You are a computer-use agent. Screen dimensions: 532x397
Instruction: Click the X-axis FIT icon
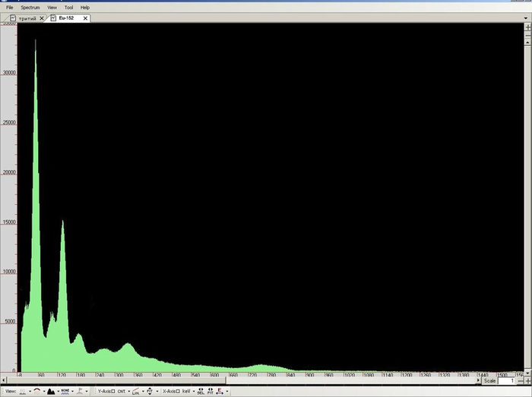(x=210, y=391)
